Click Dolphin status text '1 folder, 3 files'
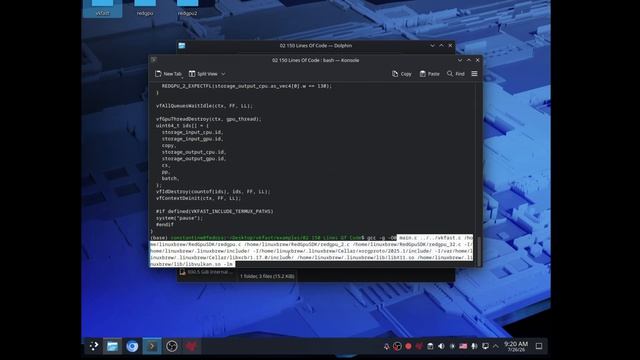Viewport: 640px width, 360px height. coord(267,276)
